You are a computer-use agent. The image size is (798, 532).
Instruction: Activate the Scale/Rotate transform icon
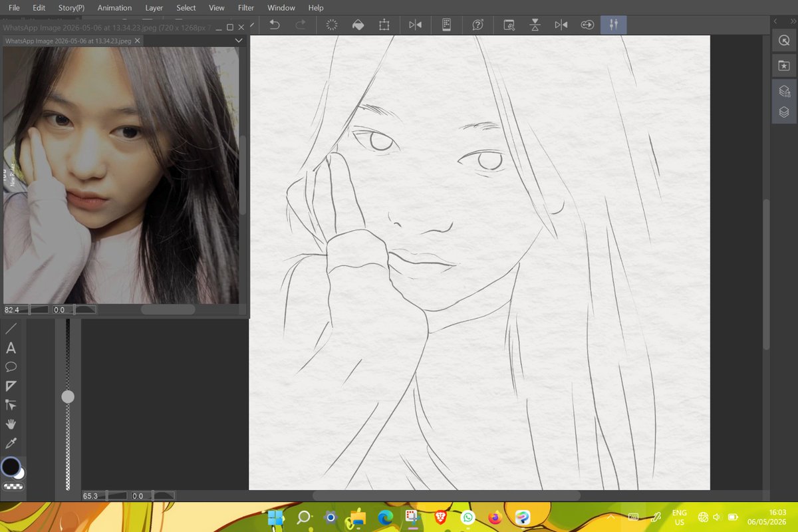(384, 25)
